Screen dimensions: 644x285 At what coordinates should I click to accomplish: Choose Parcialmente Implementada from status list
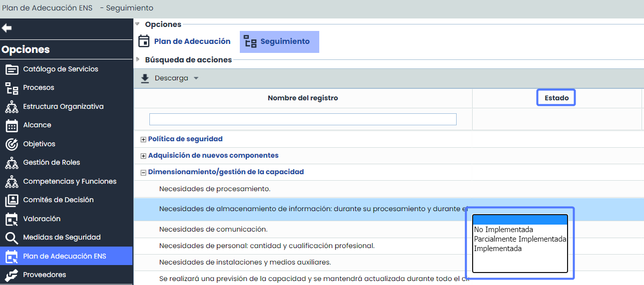pos(520,239)
